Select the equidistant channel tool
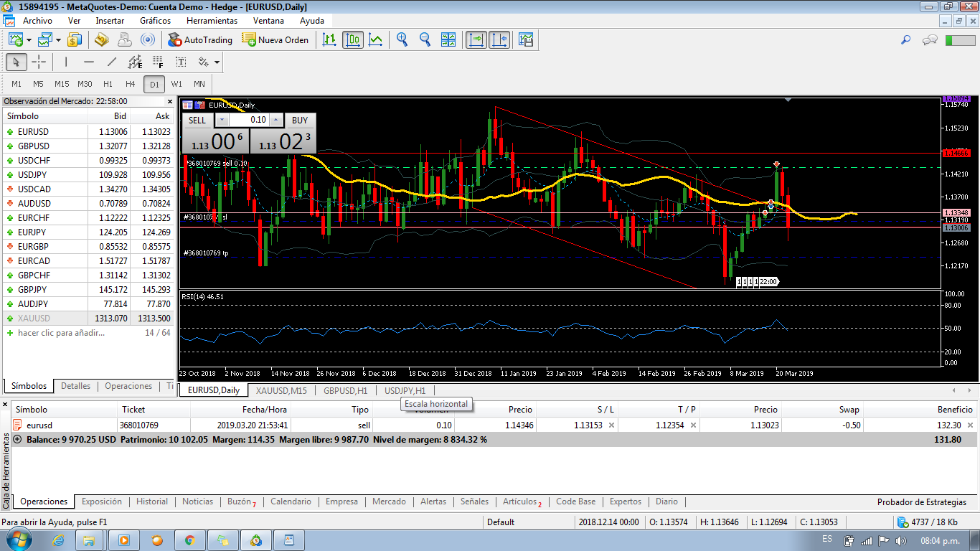 (134, 62)
